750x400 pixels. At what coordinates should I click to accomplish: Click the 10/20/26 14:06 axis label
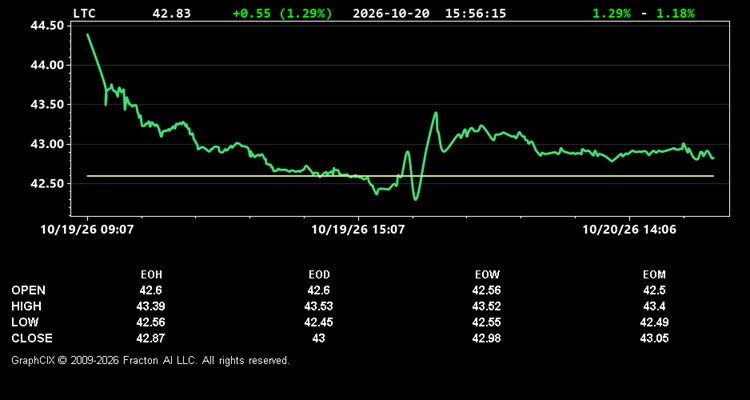point(629,230)
